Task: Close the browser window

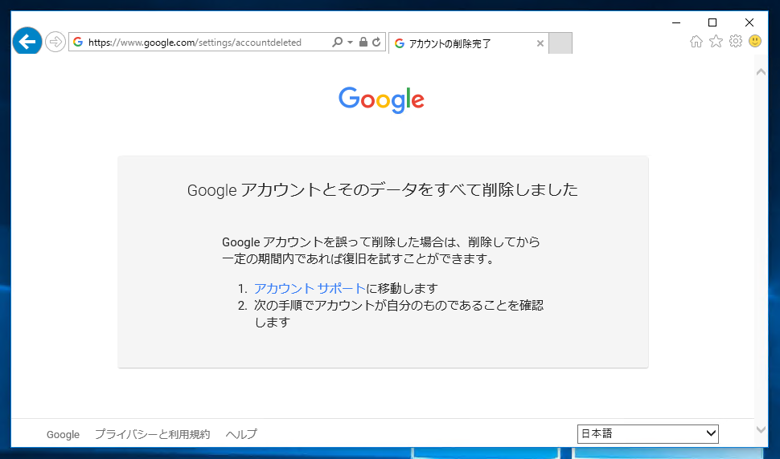Action: click(x=749, y=22)
